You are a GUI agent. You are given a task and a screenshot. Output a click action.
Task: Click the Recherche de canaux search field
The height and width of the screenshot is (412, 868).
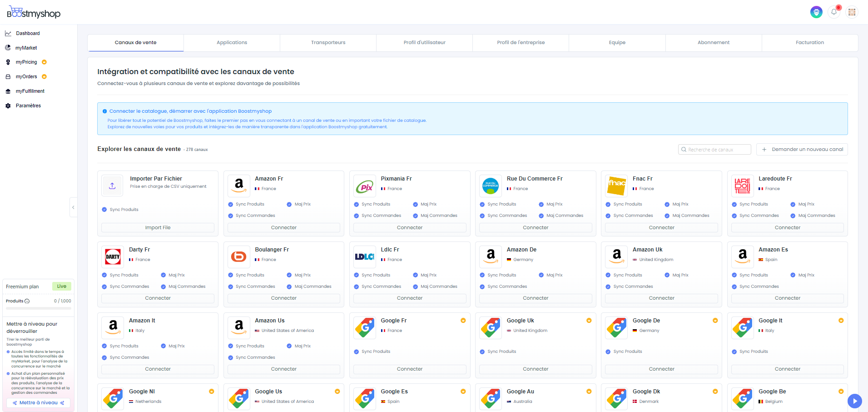714,150
